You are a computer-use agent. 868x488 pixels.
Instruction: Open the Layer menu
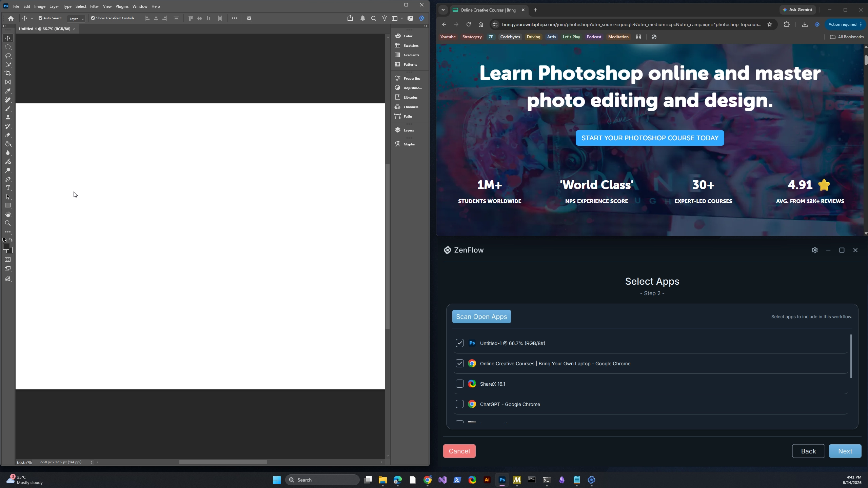pos(54,6)
